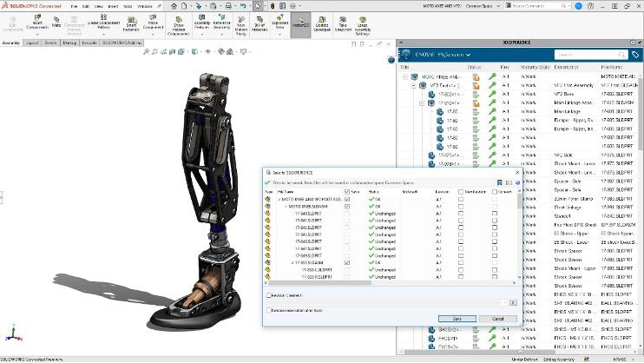Click the Zoom to Fit view icon
Screen dimensions: 644x363
[x=146, y=51]
